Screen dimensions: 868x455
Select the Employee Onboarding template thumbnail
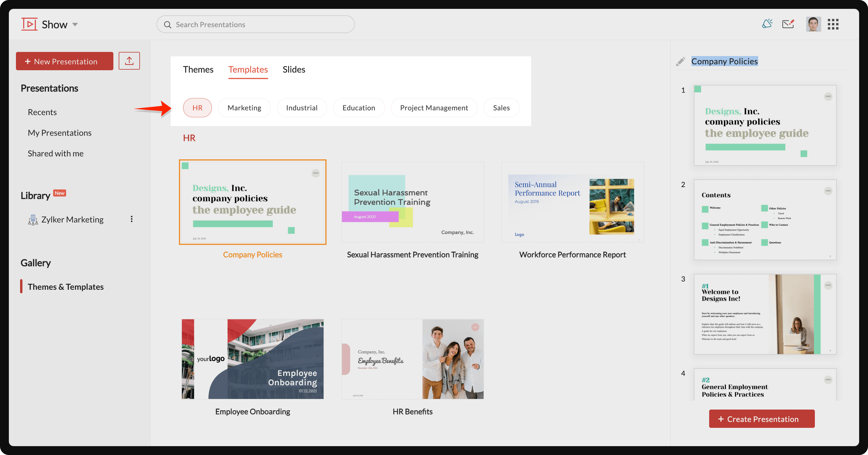click(x=252, y=359)
